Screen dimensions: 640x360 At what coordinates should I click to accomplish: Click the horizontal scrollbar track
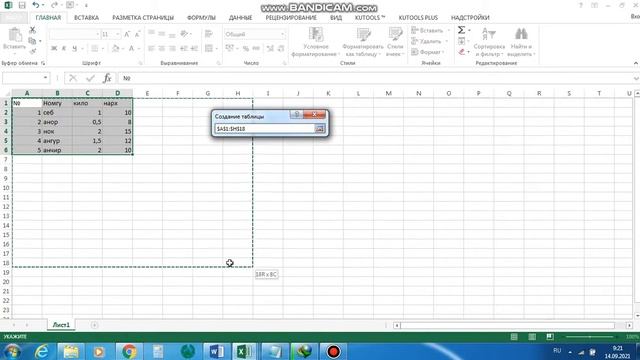click(508, 325)
